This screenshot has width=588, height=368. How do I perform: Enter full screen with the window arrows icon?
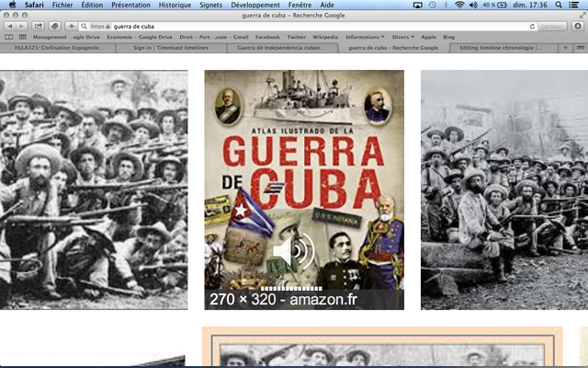(582, 16)
